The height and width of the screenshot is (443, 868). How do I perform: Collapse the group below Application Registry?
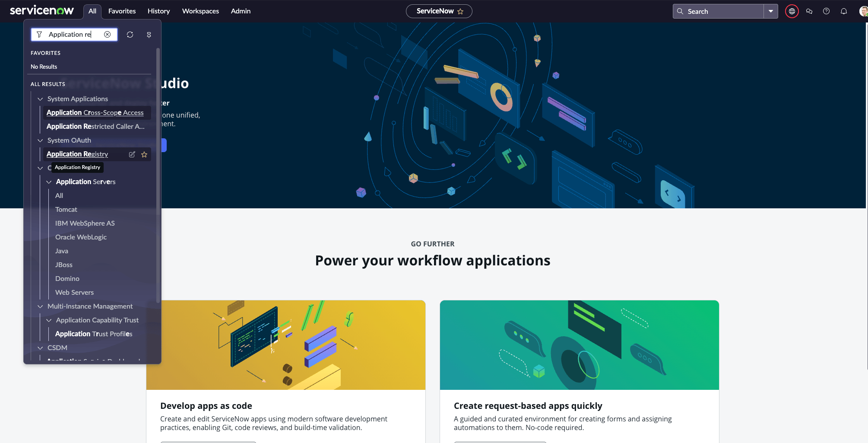[x=40, y=168]
